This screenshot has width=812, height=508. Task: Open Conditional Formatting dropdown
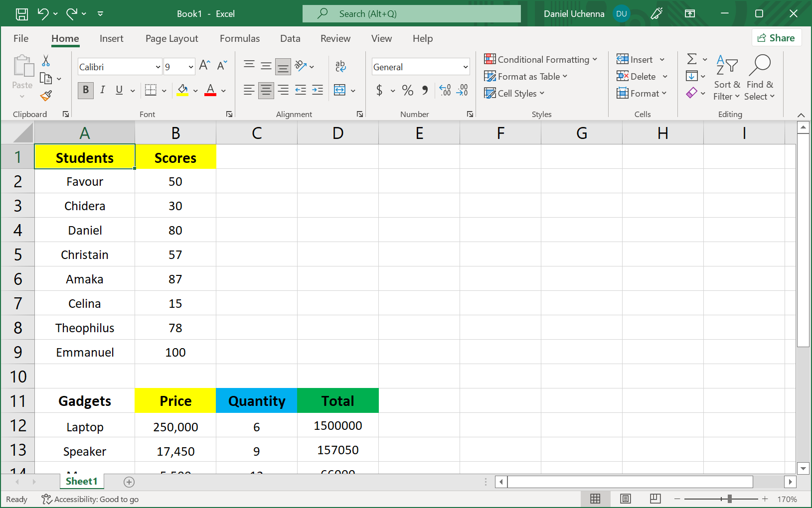tap(541, 59)
